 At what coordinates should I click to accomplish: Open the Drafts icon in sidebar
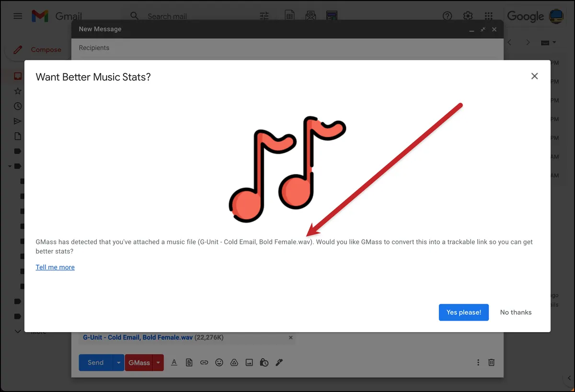pos(18,136)
